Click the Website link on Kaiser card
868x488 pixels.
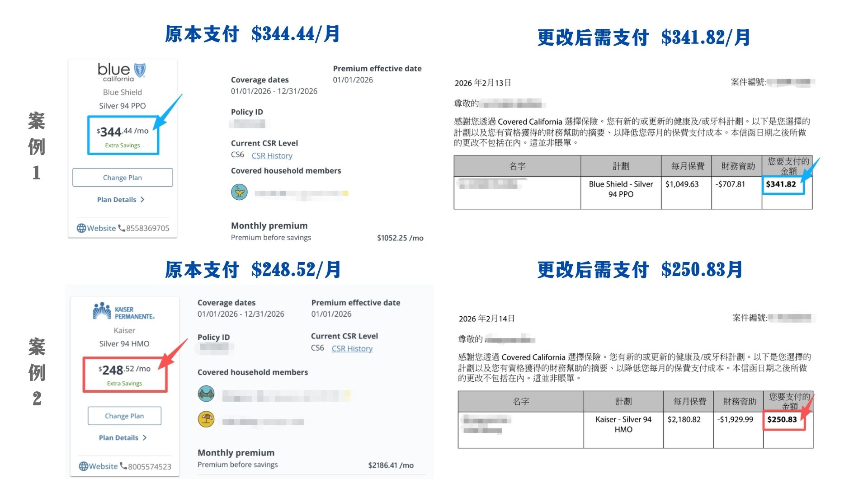click(x=103, y=466)
